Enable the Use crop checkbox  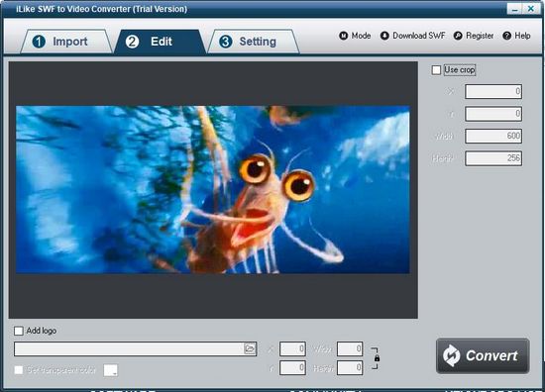tap(436, 70)
